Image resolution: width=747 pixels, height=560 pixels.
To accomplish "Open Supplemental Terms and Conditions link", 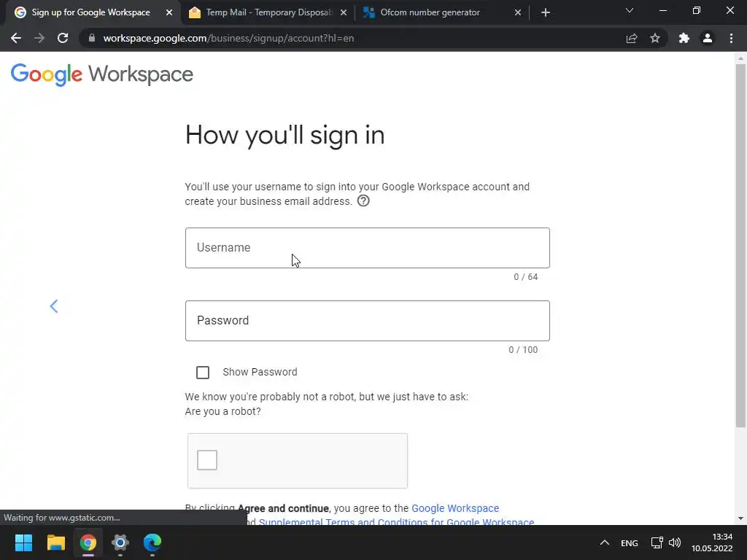I will [396, 522].
